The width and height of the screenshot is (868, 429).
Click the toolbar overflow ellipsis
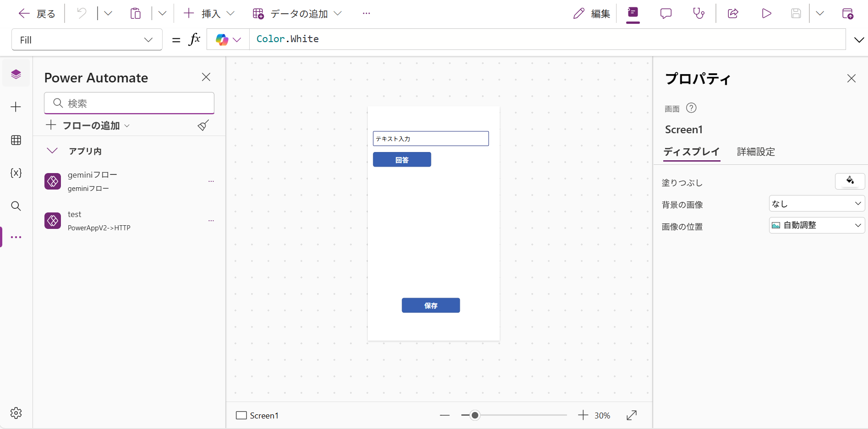coord(366,13)
